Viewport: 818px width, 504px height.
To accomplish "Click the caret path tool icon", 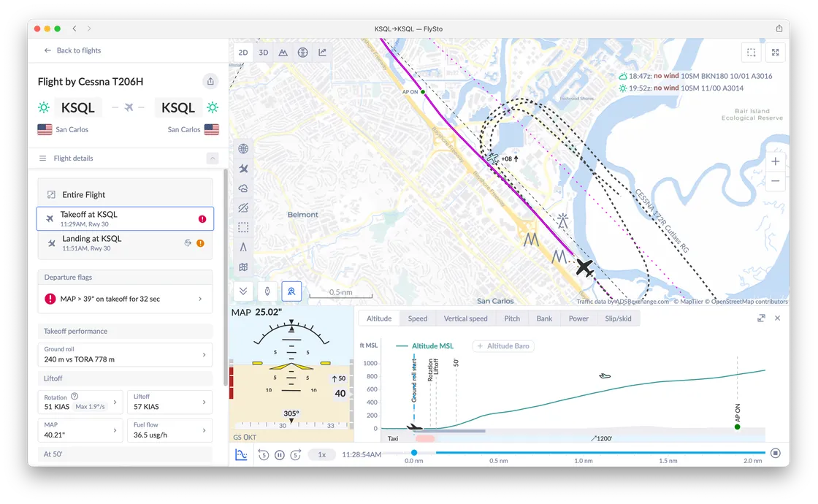I will pos(243,248).
